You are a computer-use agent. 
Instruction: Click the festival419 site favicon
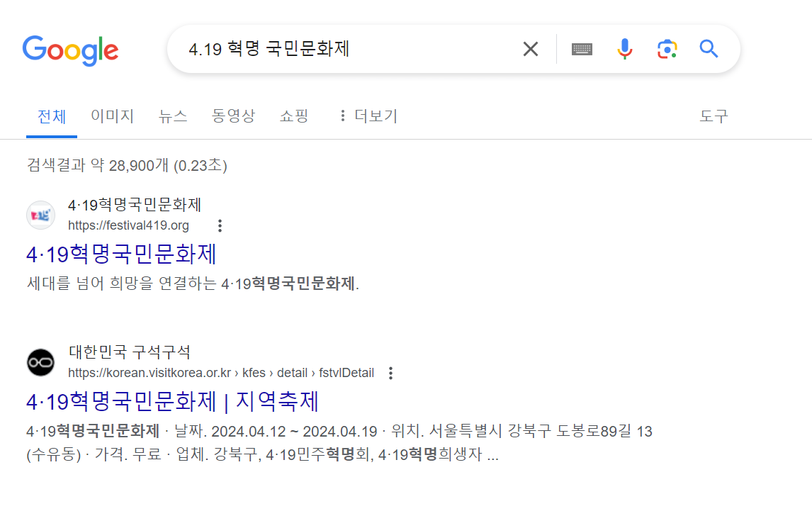[x=40, y=215]
